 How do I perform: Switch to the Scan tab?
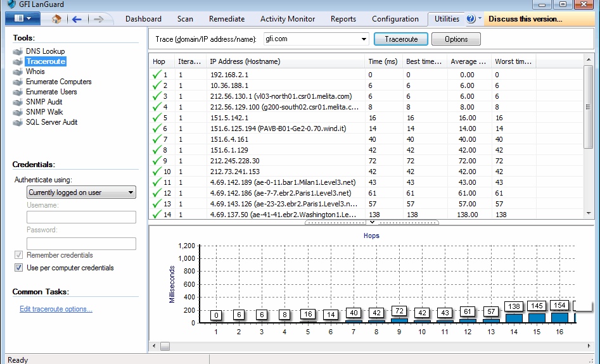(x=185, y=19)
